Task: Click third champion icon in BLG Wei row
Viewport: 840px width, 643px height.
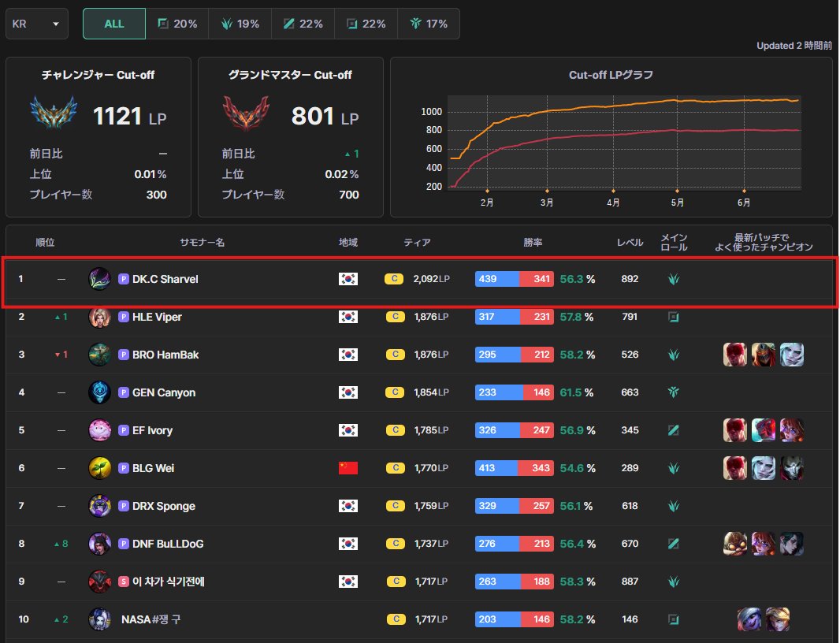Action: click(x=792, y=468)
